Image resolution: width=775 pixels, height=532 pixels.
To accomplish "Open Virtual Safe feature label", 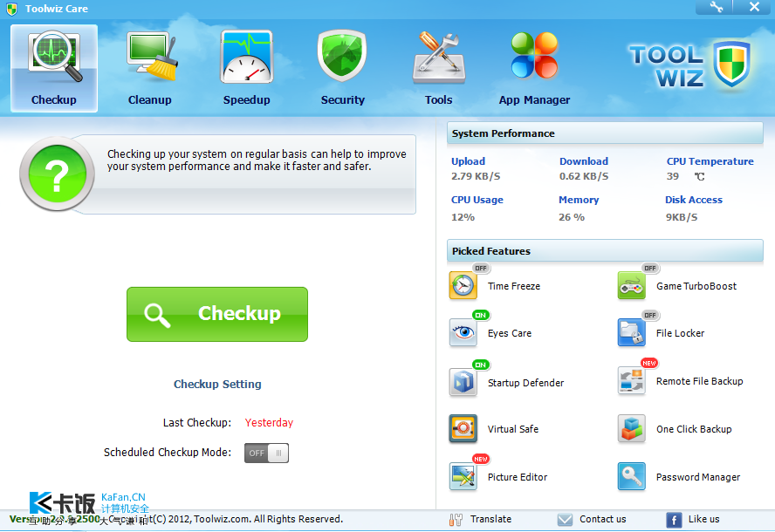I will click(x=513, y=429).
